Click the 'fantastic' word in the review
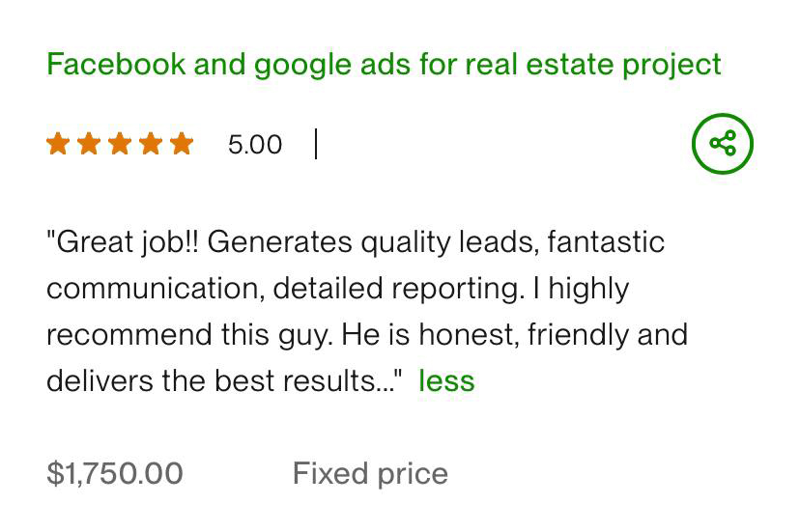This screenshot has height=532, width=800. click(606, 241)
